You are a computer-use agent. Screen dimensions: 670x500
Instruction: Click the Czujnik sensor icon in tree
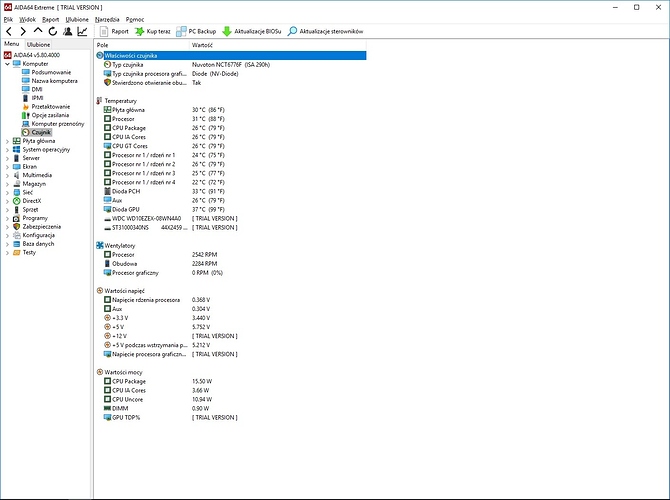click(x=26, y=132)
